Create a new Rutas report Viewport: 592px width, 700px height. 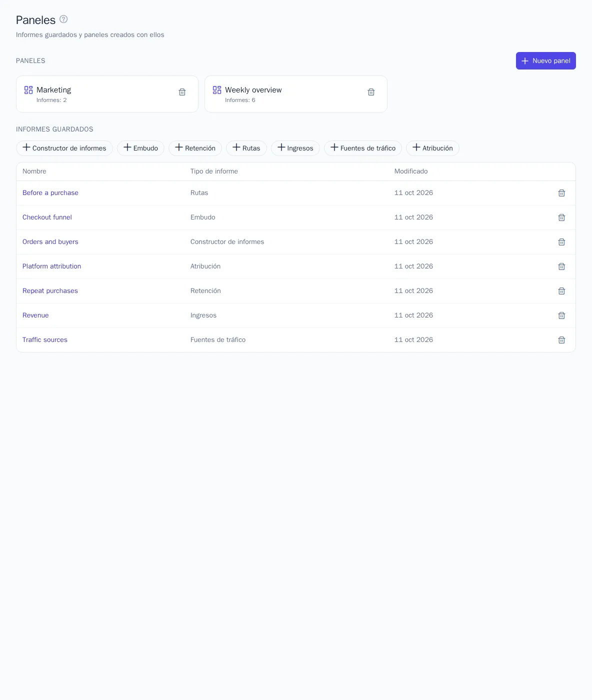tap(246, 148)
